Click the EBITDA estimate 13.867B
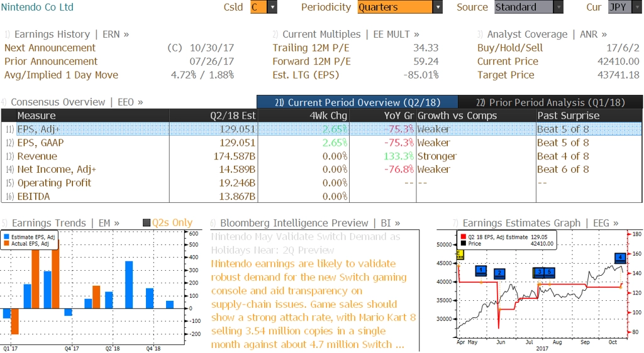The image size is (644, 353). [237, 197]
